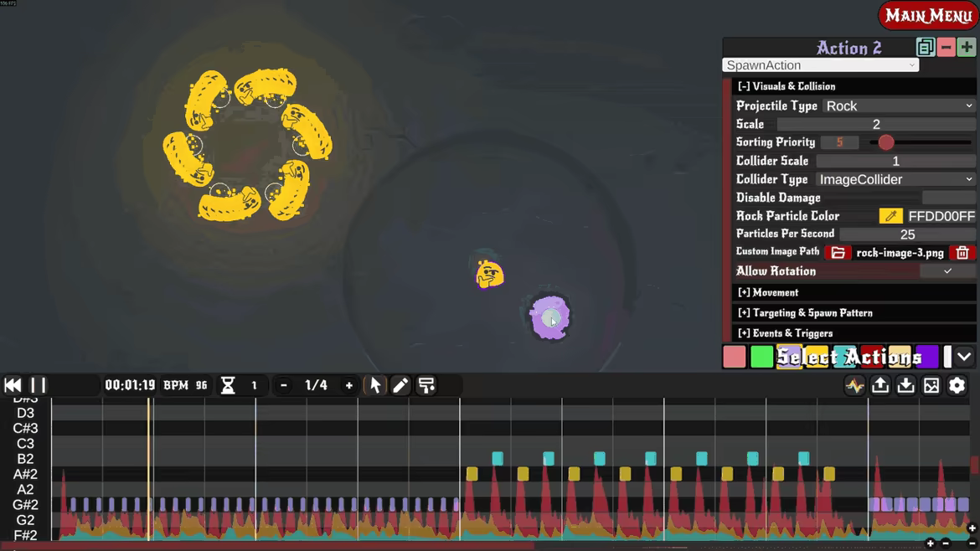Duplicate Action 2 with the copy icon

pyautogui.click(x=926, y=47)
